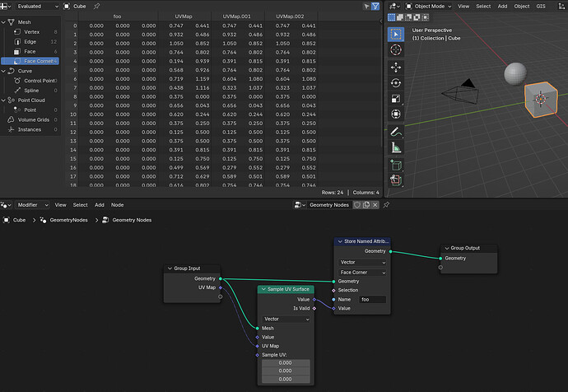Click second selection mode icon (extend)

[x=400, y=17]
